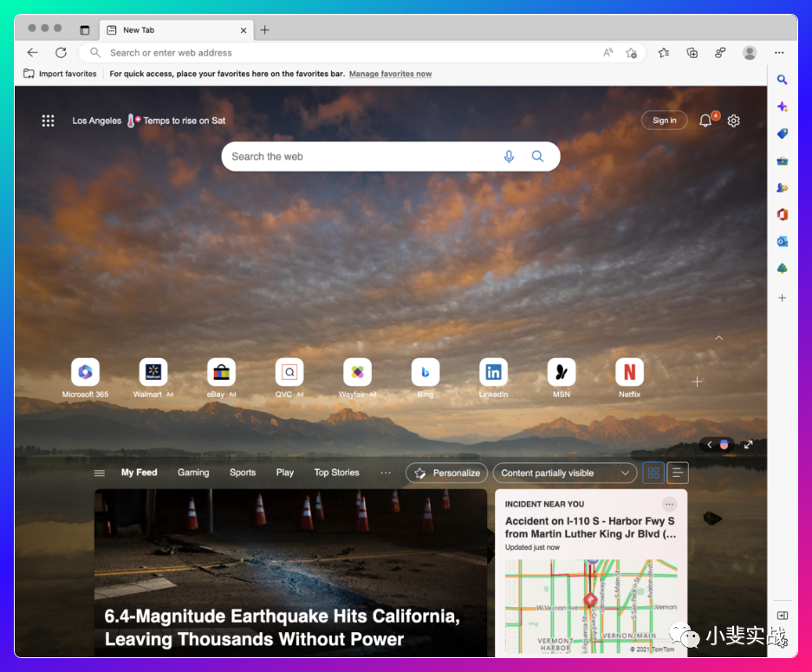This screenshot has width=812, height=672.
Task: Open the earthquake news story image
Action: (290, 572)
